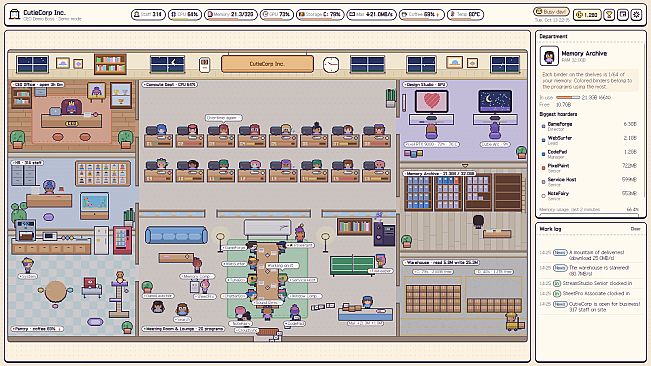Open the coin balance 1,280 counter
Image resolution: width=651 pixels, height=366 pixels.
pos(587,15)
